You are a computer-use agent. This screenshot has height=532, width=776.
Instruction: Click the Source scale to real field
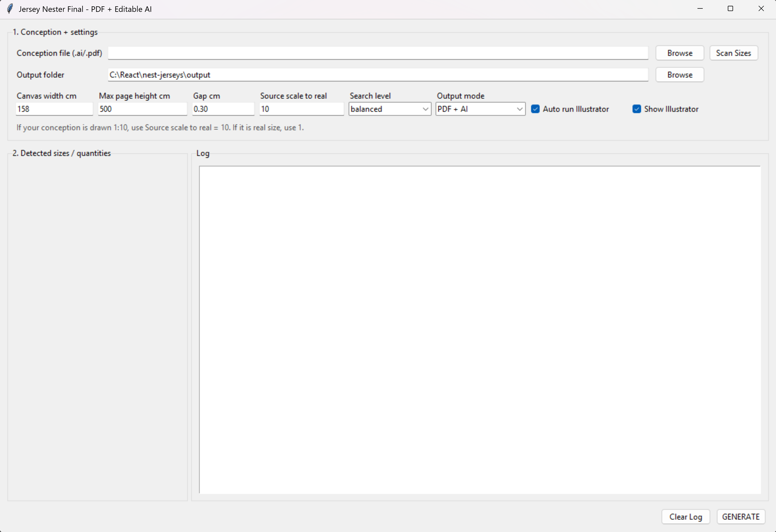point(301,109)
